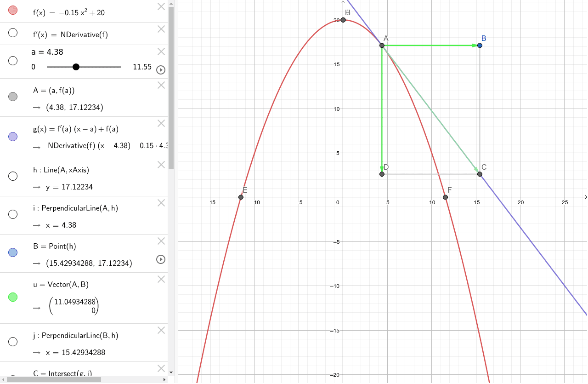Delete j : PerpendicularLine(B, h) via × icon
Screen dimensions: 588x384
click(x=161, y=330)
